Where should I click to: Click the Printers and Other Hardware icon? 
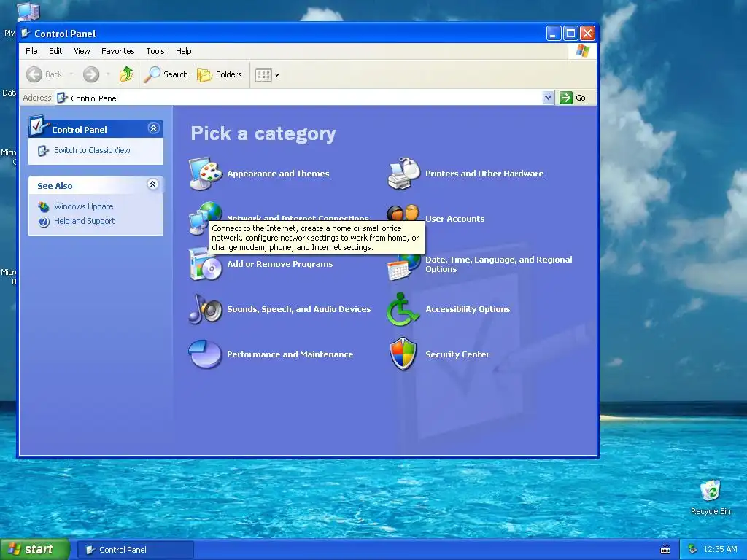tap(404, 174)
